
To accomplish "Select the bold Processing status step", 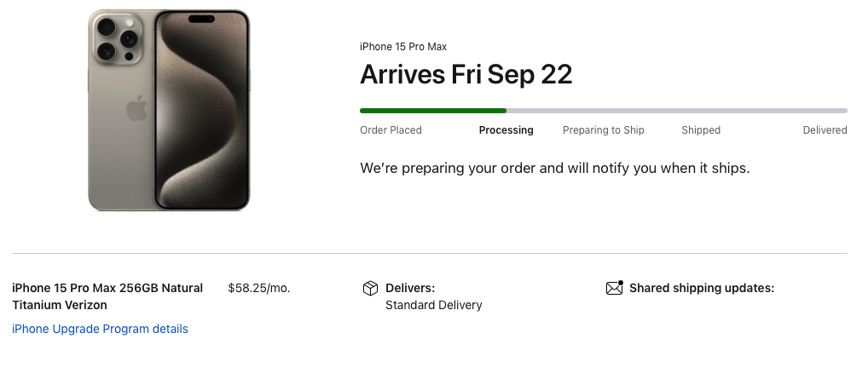I will 506,130.
